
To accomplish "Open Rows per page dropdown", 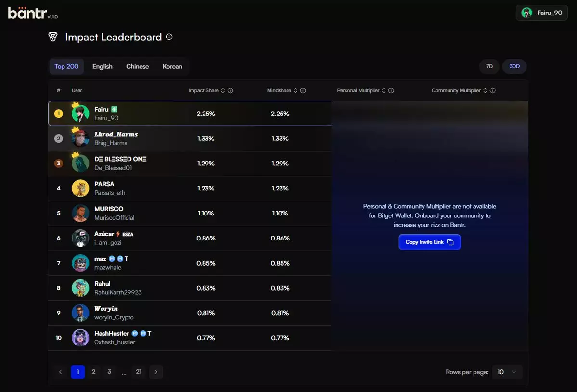I will point(507,372).
